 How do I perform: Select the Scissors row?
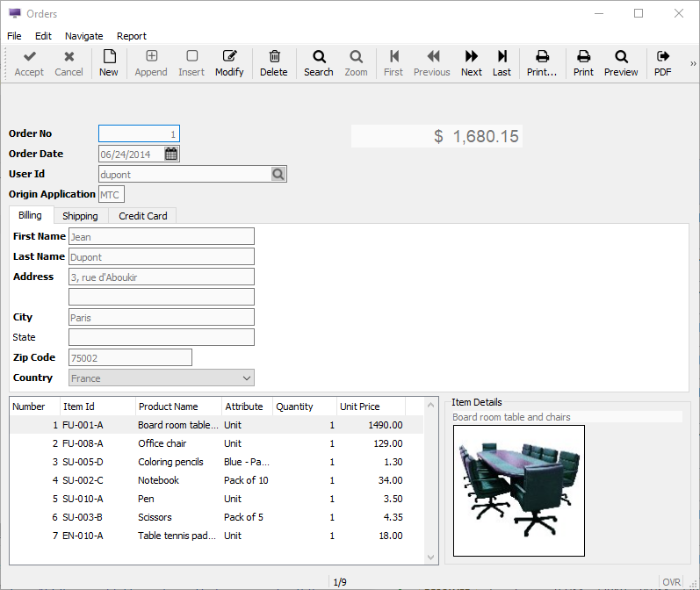217,517
